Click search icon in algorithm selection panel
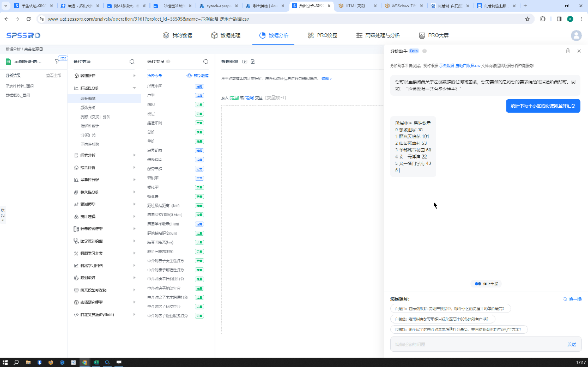This screenshot has height=367, width=588. pyautogui.click(x=132, y=62)
